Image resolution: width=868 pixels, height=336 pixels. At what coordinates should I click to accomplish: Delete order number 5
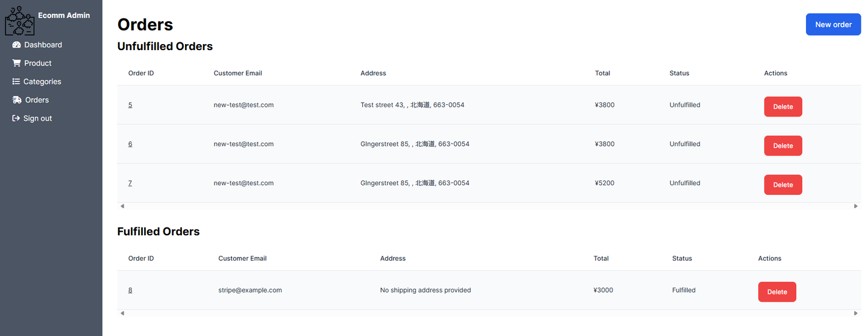(x=782, y=106)
